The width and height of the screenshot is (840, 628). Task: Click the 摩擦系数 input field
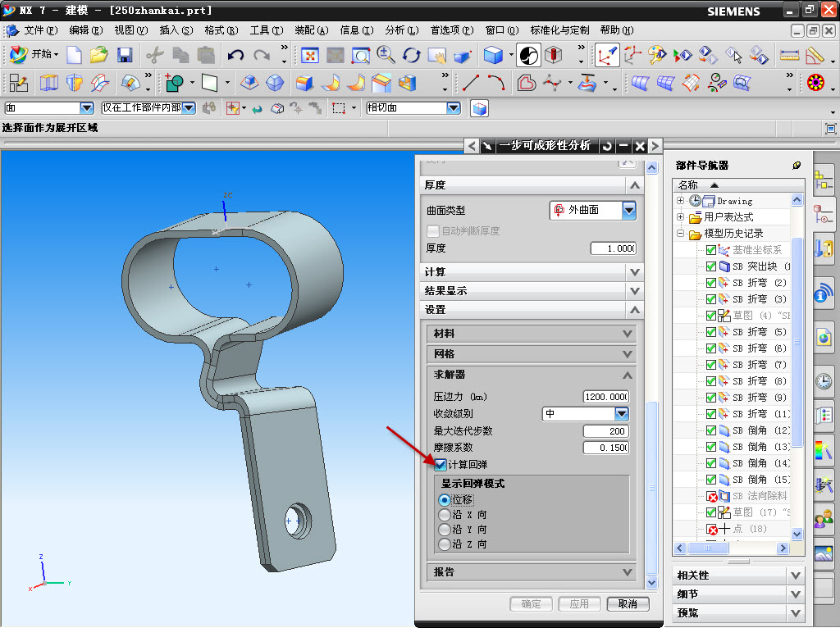click(x=606, y=448)
